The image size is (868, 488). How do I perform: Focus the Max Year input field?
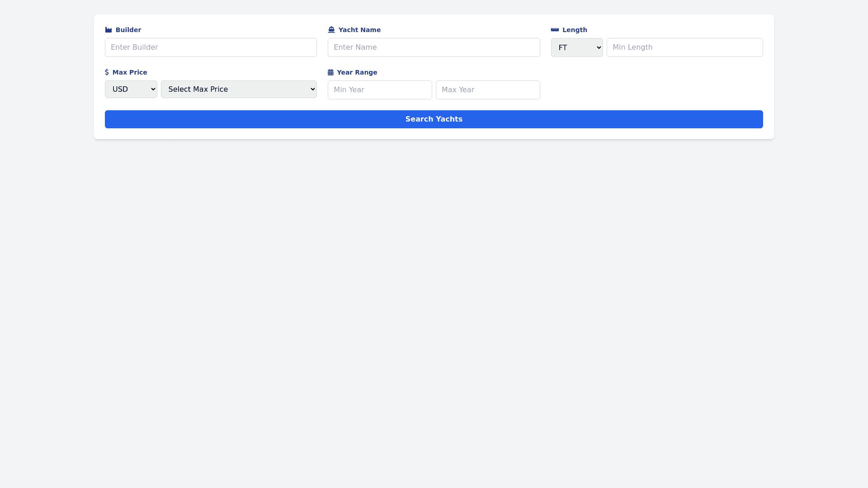pos(488,90)
